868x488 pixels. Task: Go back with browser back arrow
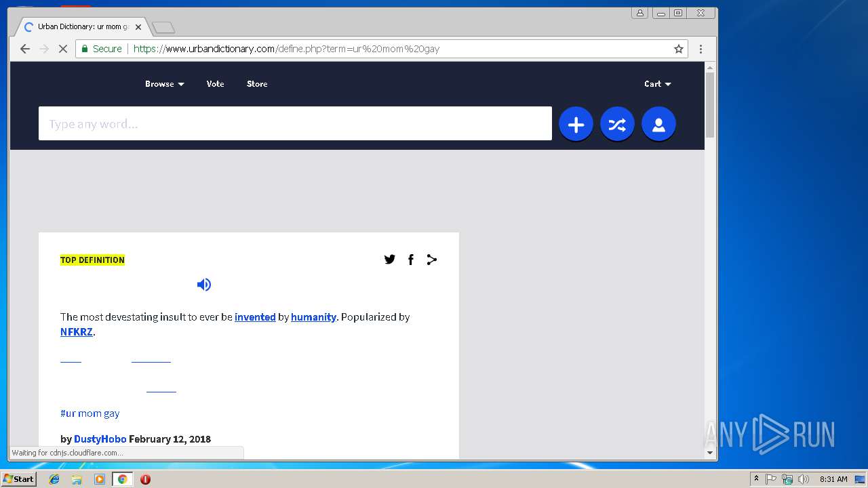pos(25,49)
